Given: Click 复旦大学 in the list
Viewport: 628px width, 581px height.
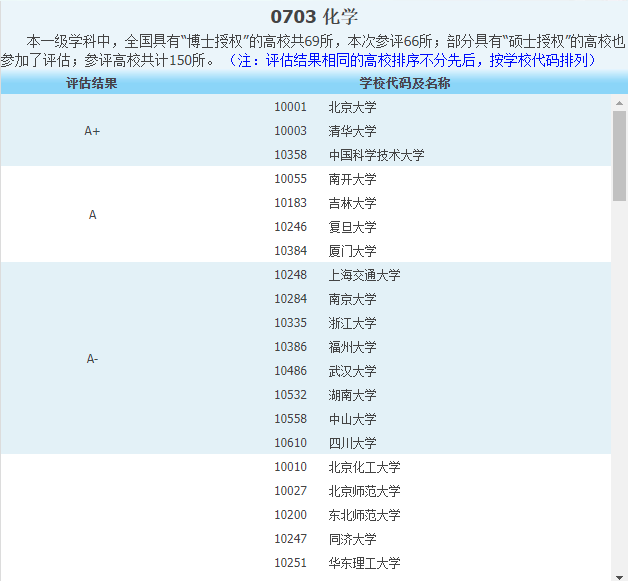Looking at the screenshot, I should pyautogui.click(x=352, y=227).
